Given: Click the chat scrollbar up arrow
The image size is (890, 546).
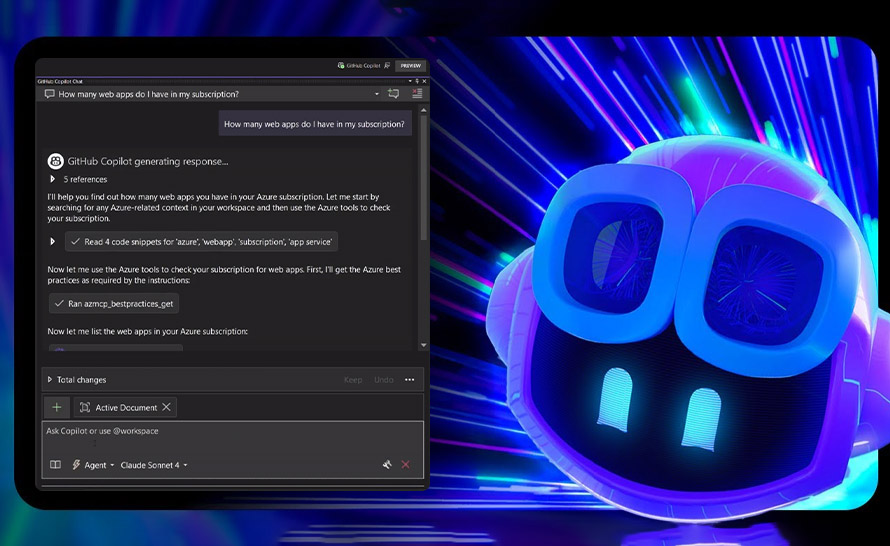Looking at the screenshot, I should pyautogui.click(x=423, y=110).
